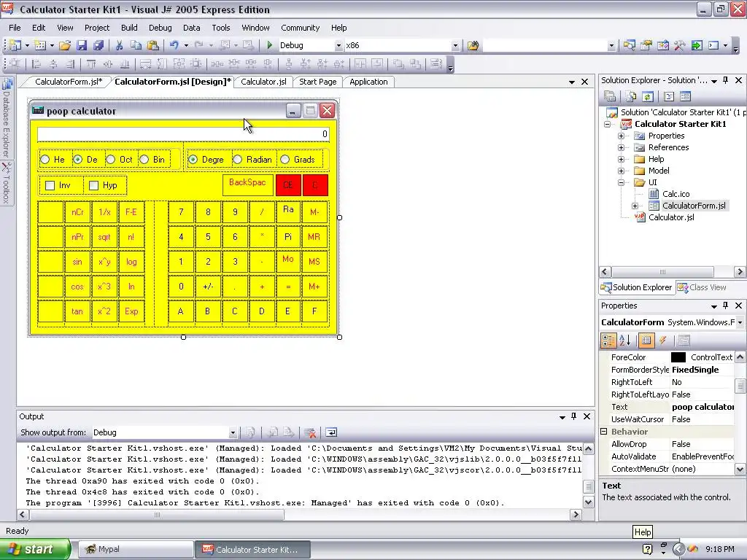Click the BackSpace button on form
This screenshot has height=560, width=747.
[248, 185]
